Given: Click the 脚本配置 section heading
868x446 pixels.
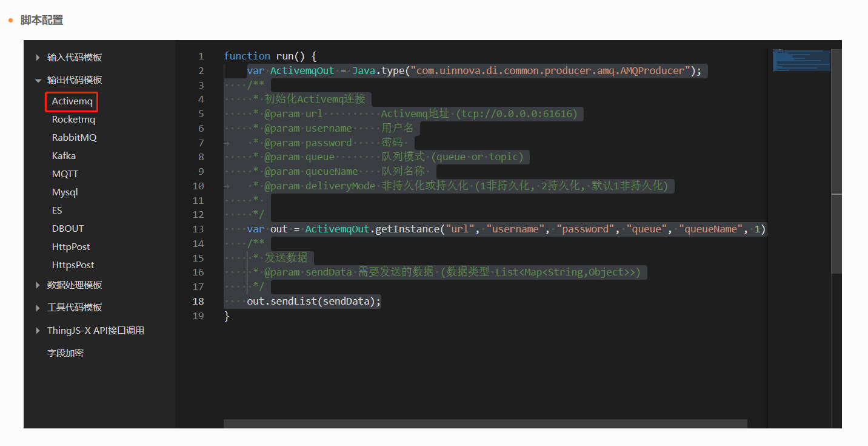Looking at the screenshot, I should click(x=42, y=20).
